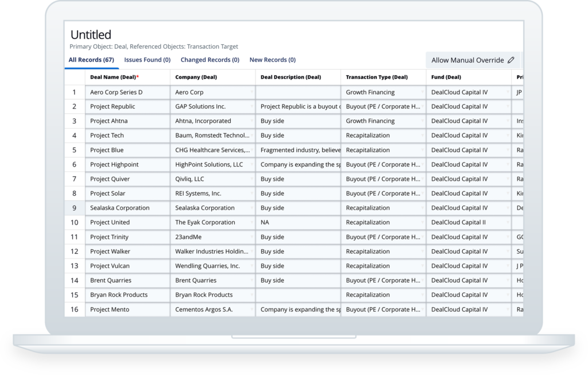Select the "Project Mento" deal name cell
Viewport: 588px width, 375px height.
coord(127,310)
